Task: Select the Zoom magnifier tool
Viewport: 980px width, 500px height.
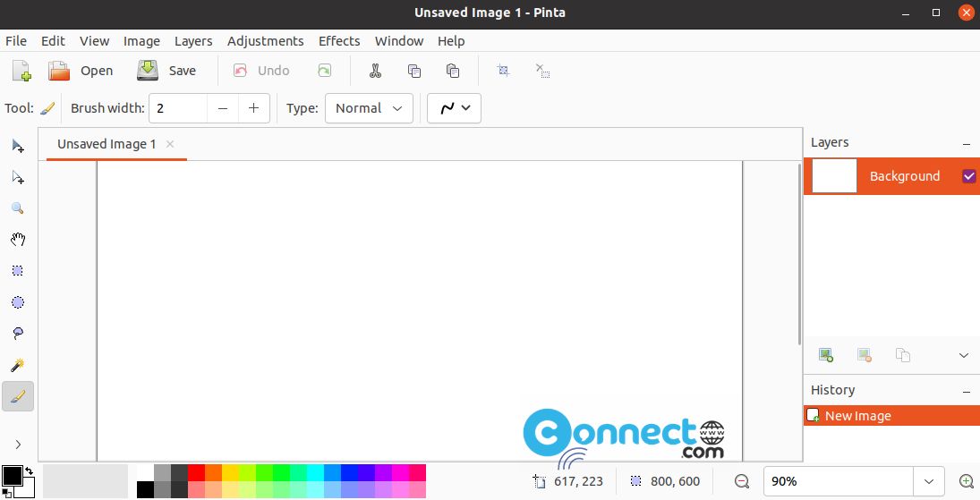Action: pos(18,208)
